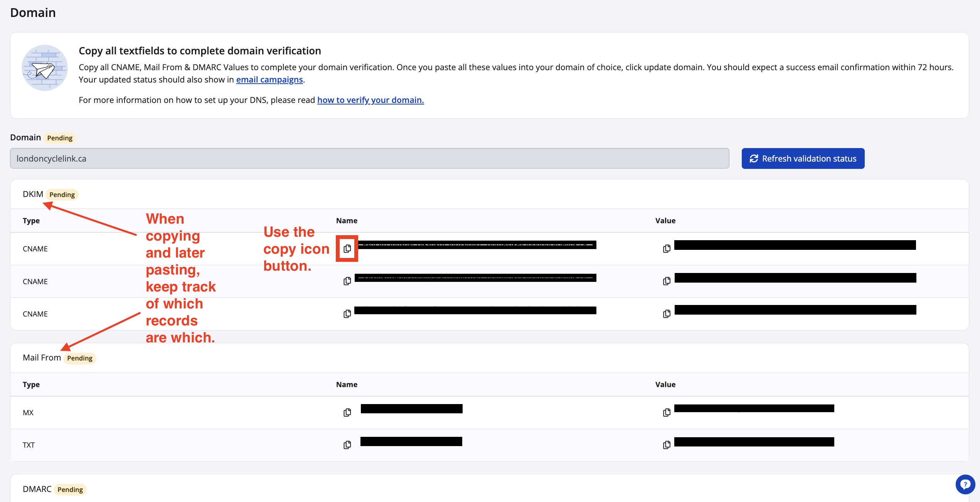This screenshot has height=502, width=980.
Task: Click the DKIM Pending status badge
Action: coord(62,195)
